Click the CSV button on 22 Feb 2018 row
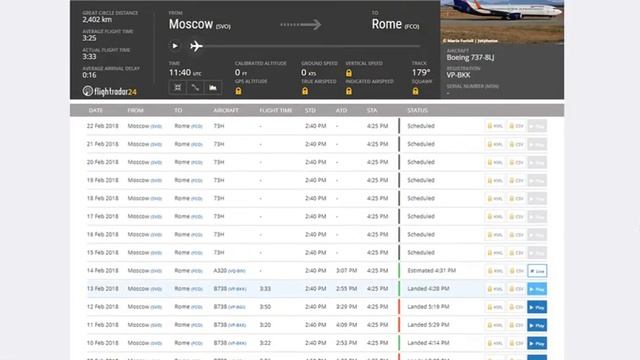 pos(516,126)
